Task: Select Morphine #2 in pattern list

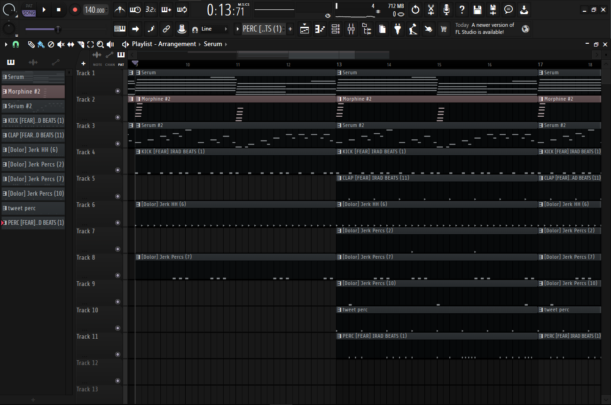Action: 33,91
